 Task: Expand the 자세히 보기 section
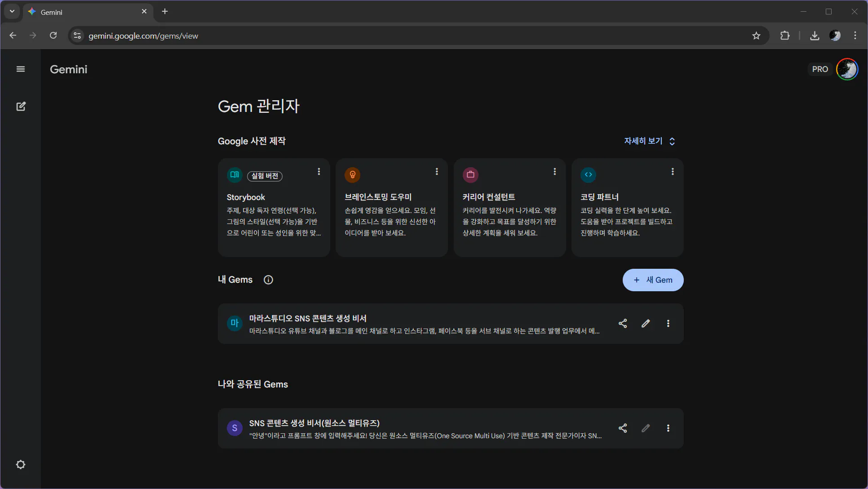[x=650, y=141]
